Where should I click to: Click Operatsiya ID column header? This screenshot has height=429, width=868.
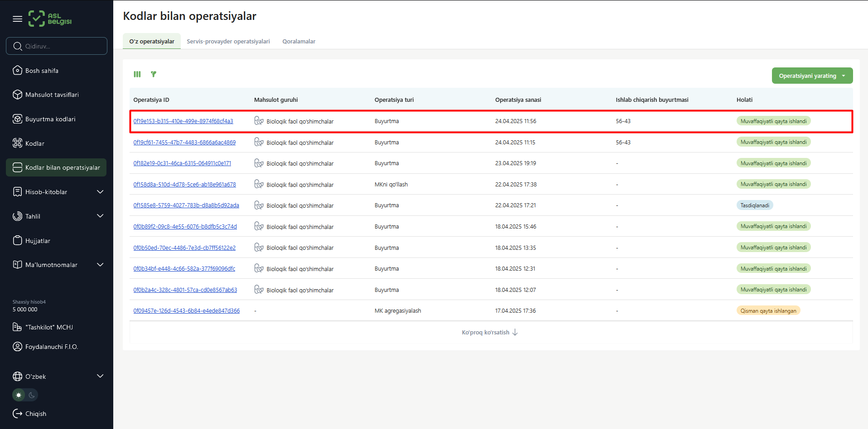[151, 100]
